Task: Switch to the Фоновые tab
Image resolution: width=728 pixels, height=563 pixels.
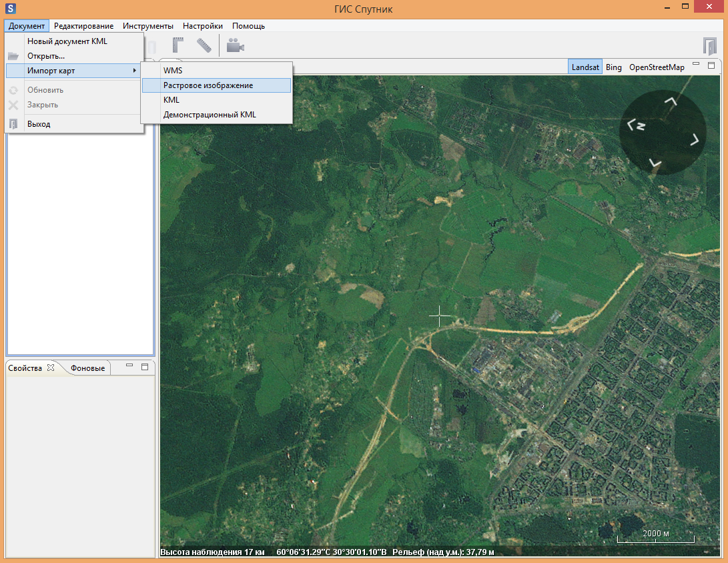Action: coord(88,368)
